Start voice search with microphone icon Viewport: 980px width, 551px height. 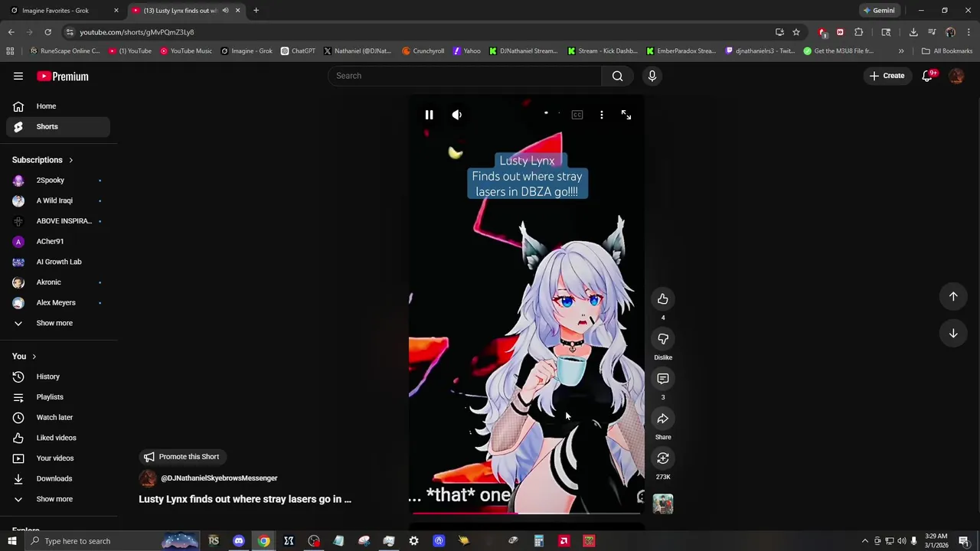coord(652,76)
